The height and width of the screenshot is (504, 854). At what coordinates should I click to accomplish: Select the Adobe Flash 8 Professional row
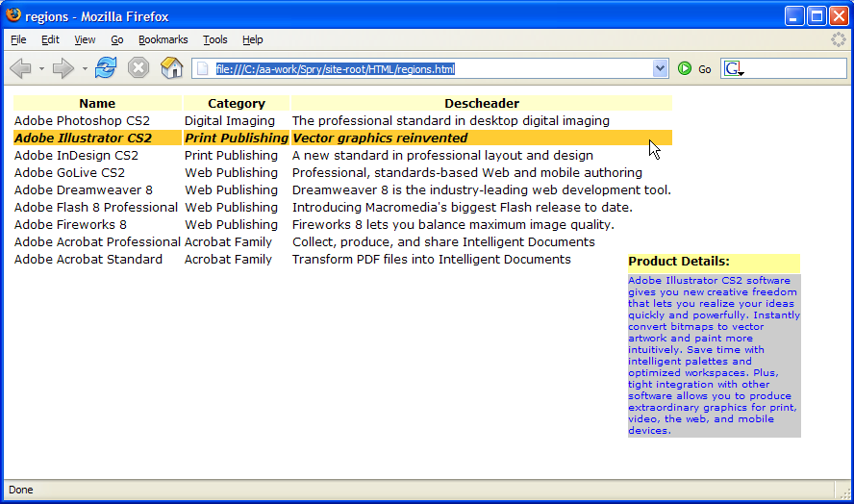342,208
